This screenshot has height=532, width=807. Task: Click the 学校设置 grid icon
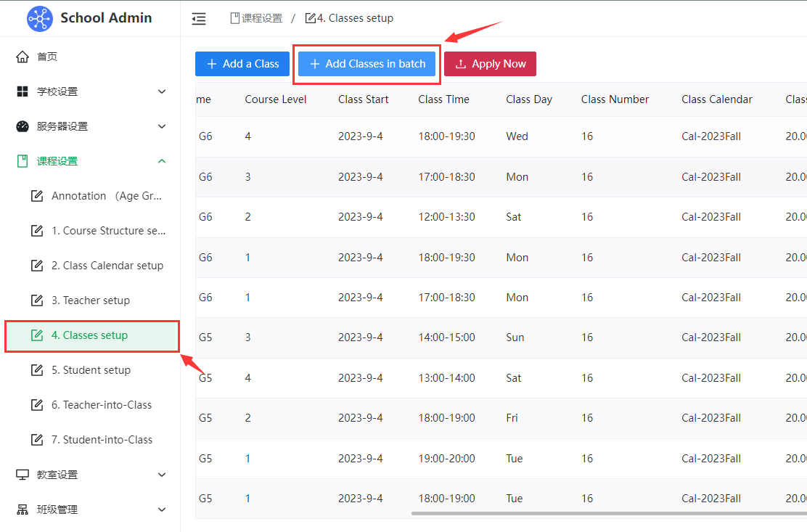[22, 91]
